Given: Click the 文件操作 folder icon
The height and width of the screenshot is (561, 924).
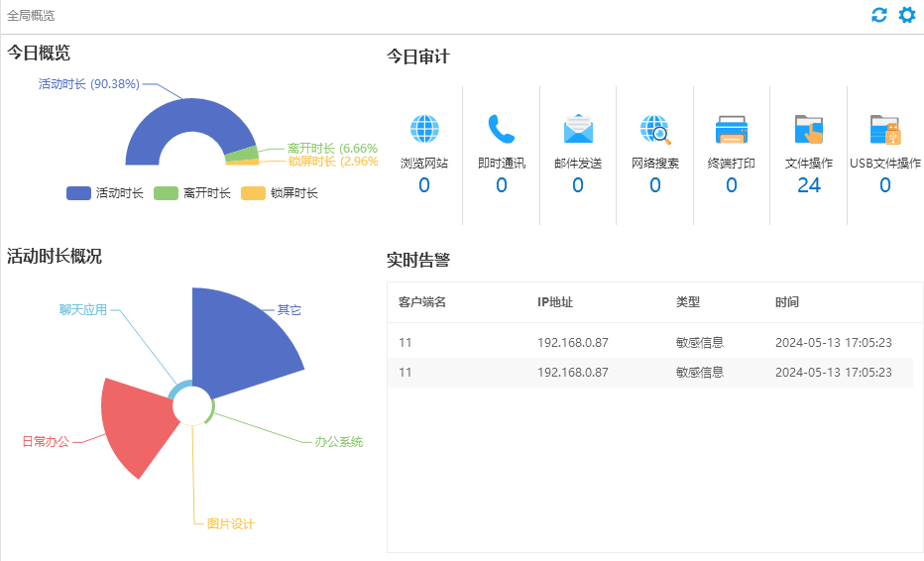Looking at the screenshot, I should [x=809, y=129].
